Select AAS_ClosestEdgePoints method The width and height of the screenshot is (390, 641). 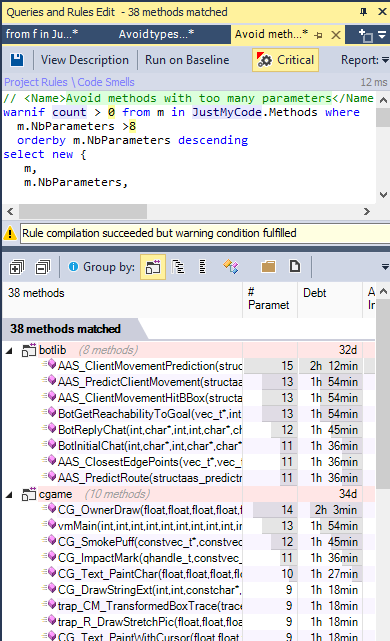(x=150, y=462)
